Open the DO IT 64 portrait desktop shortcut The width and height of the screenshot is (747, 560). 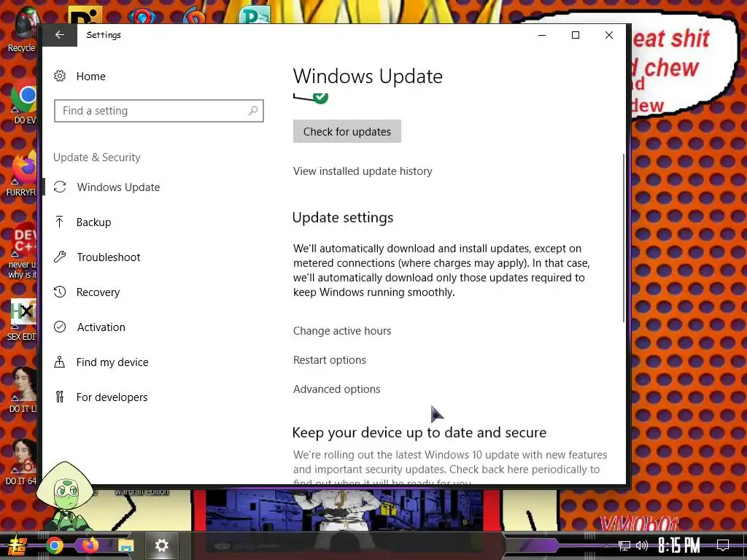(22, 462)
